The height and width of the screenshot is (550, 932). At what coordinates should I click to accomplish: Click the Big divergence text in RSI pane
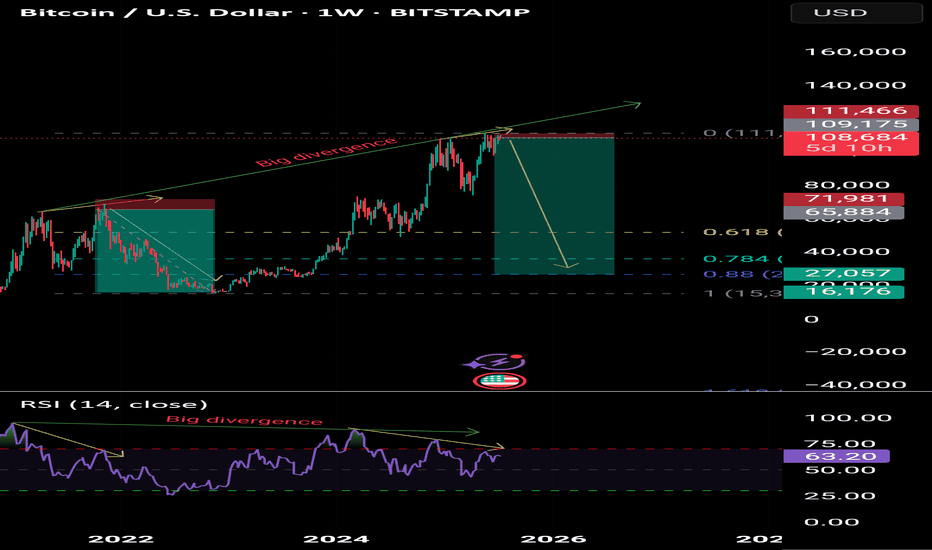coord(244,420)
